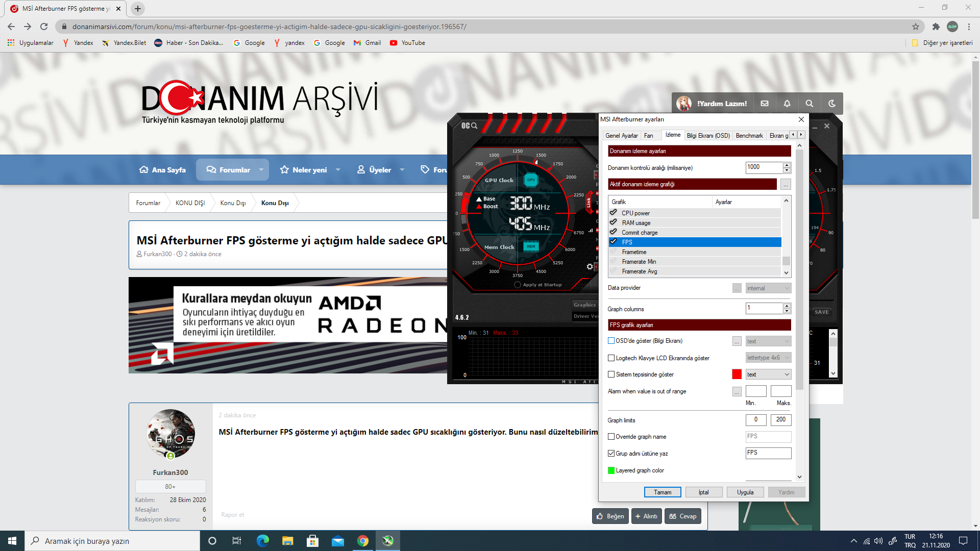This screenshot has width=980, height=551.
Task: Switch to Benchmark tab
Action: coord(749,136)
